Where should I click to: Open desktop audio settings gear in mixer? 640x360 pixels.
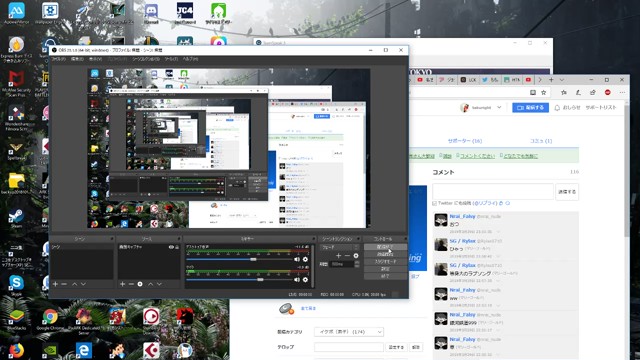pyautogui.click(x=305, y=259)
